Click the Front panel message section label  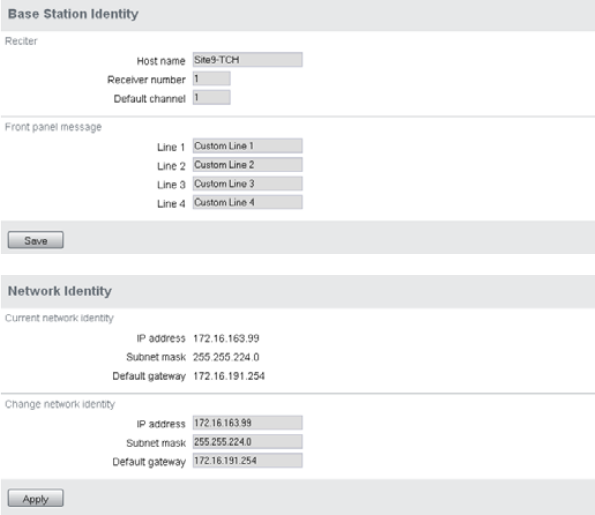tap(53, 127)
